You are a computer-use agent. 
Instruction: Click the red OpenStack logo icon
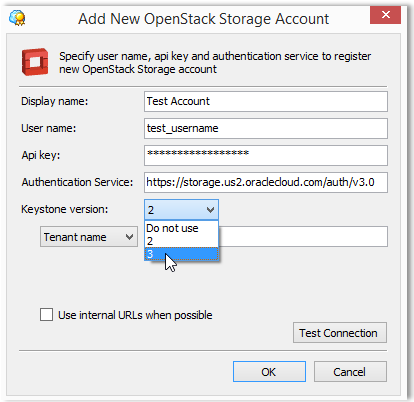tap(35, 62)
